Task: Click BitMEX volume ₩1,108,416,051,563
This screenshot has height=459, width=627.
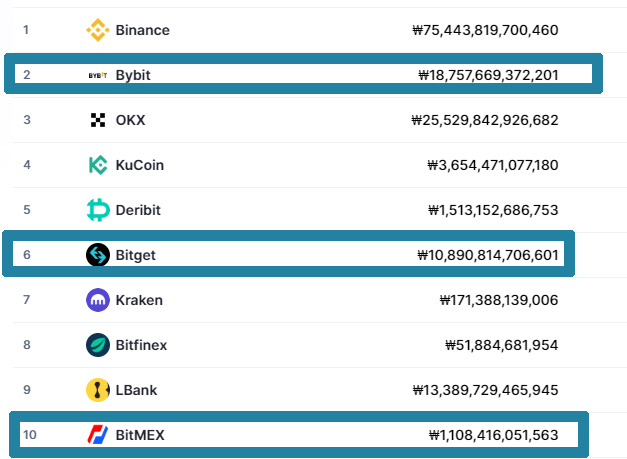Action: point(493,435)
